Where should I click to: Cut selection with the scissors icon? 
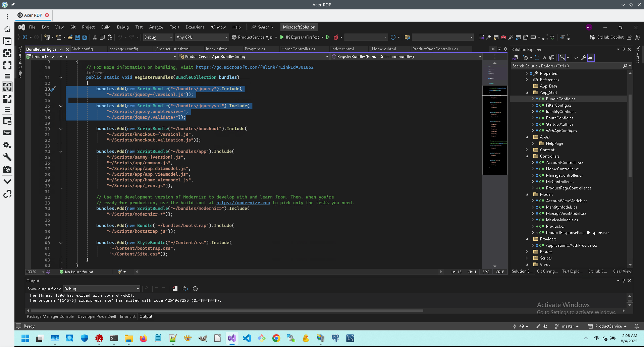point(95,37)
